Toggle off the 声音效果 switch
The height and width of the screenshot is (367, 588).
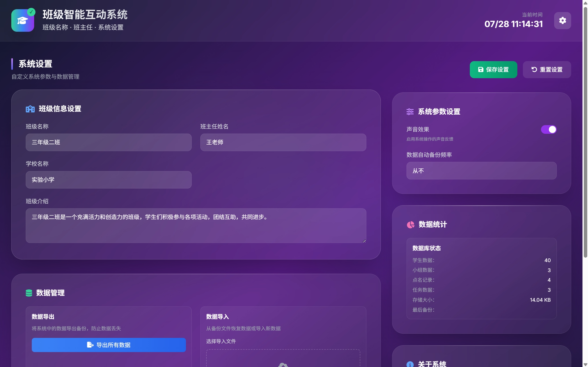point(549,129)
